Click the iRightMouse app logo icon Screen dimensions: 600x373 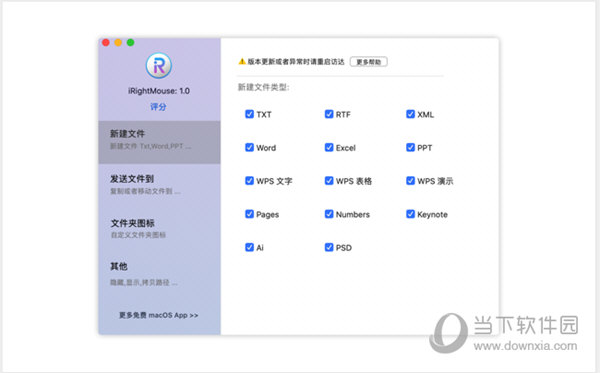[158, 66]
